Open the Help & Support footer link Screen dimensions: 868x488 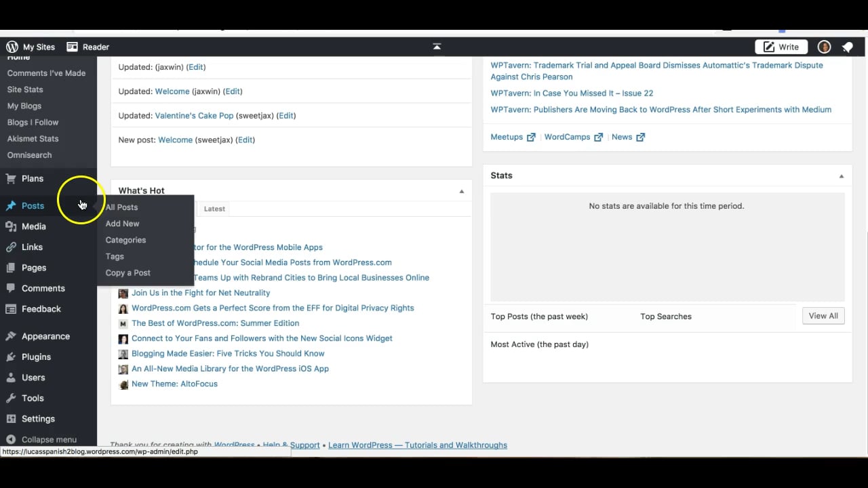coord(292,445)
